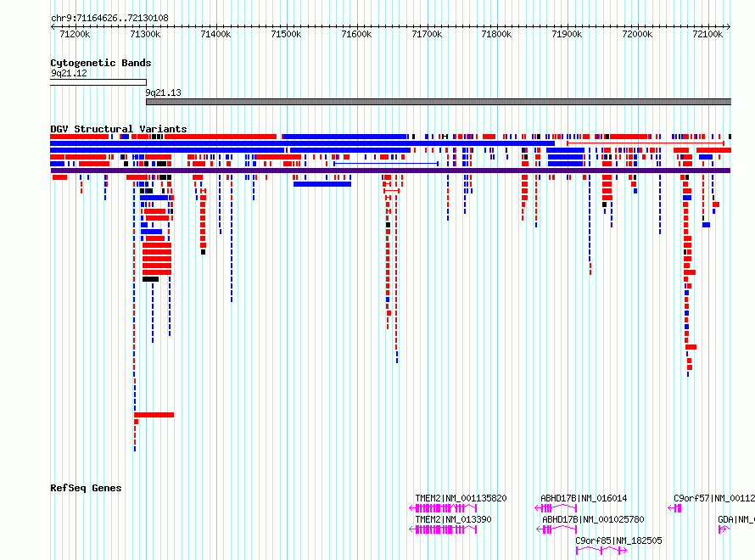Image resolution: width=755 pixels, height=560 pixels.
Task: Select the TMEM2 NM_013390 gene model glyph
Action: [x=443, y=529]
